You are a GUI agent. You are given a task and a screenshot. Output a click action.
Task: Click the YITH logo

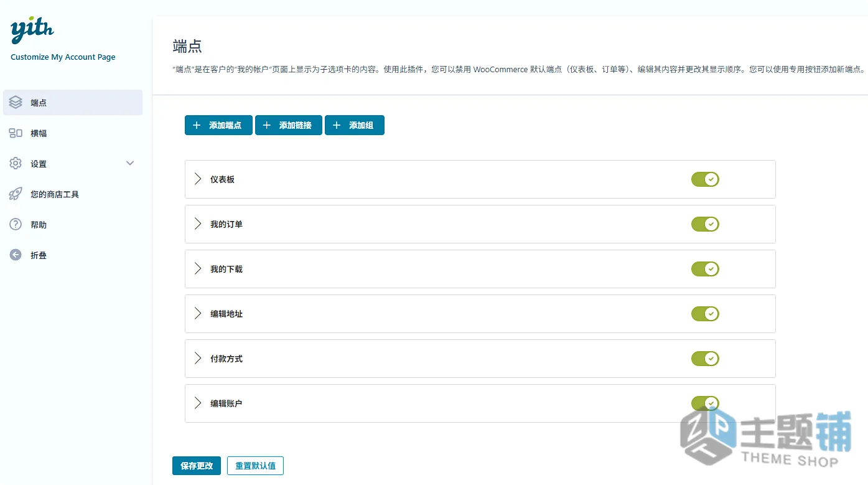point(32,31)
